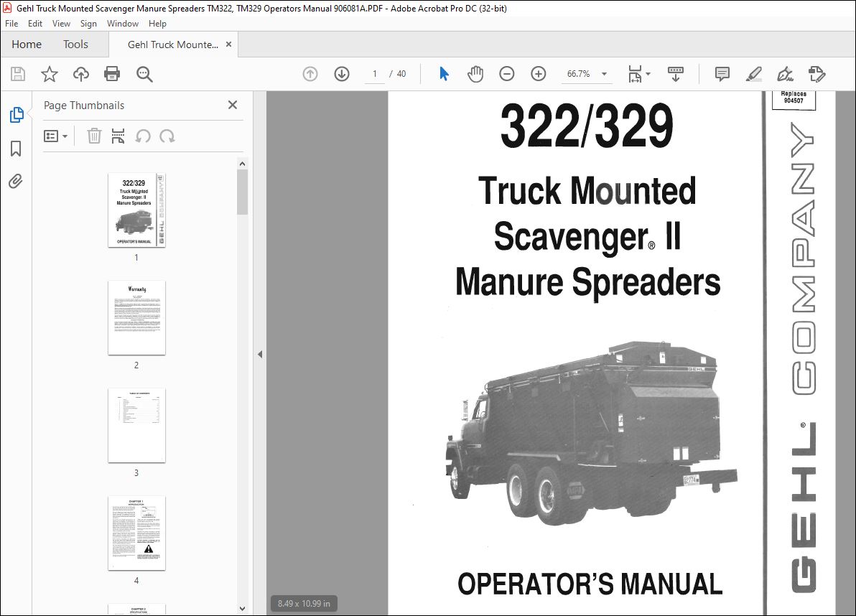Screen dimensions: 856x616
Task: Open the Window menu
Action: 122,24
